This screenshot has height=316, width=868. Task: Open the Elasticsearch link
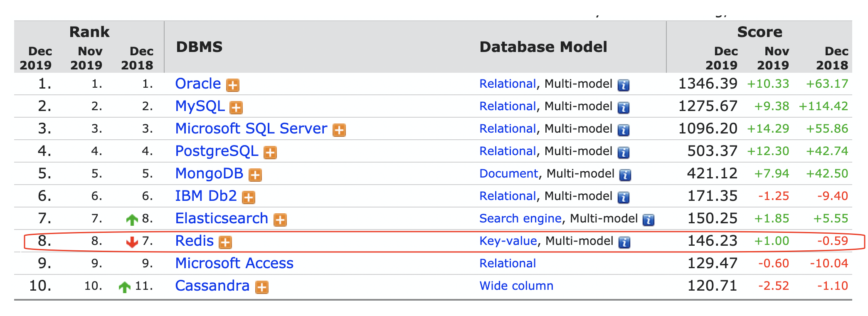pos(222,219)
